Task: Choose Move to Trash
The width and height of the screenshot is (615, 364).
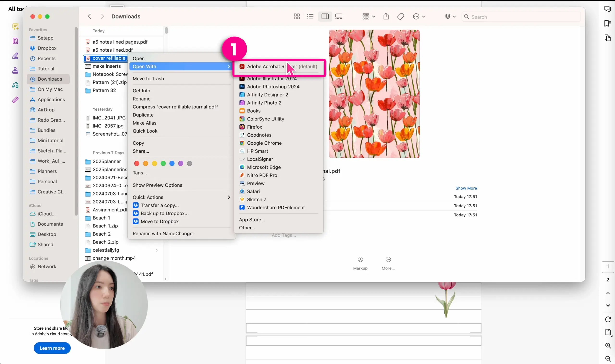Action: (181, 78)
